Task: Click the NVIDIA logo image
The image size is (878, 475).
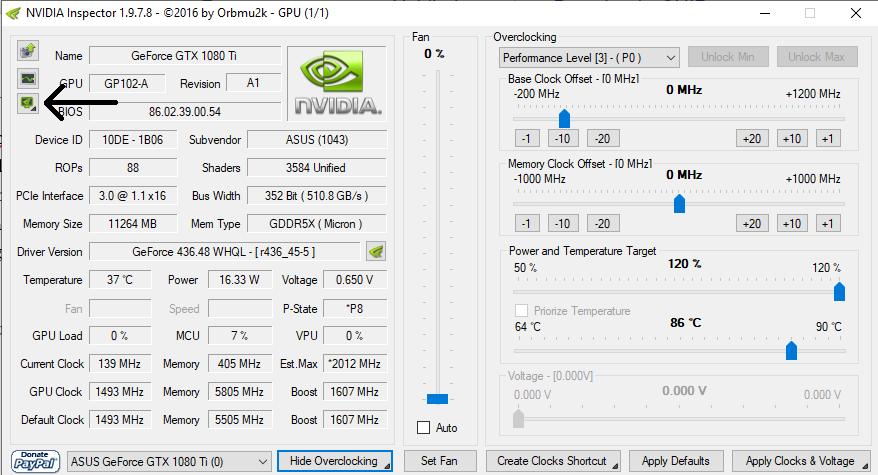Action: [337, 83]
